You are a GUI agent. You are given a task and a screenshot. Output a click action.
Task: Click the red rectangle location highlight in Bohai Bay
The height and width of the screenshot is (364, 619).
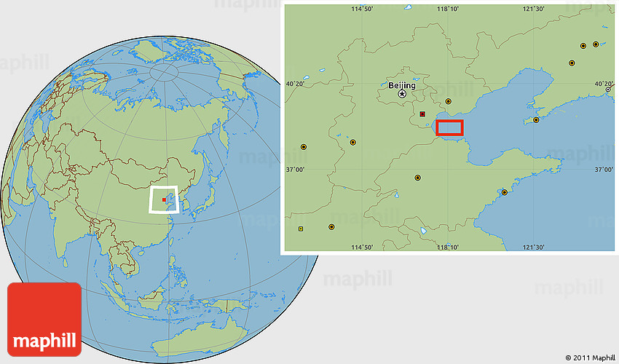pyautogui.click(x=449, y=127)
